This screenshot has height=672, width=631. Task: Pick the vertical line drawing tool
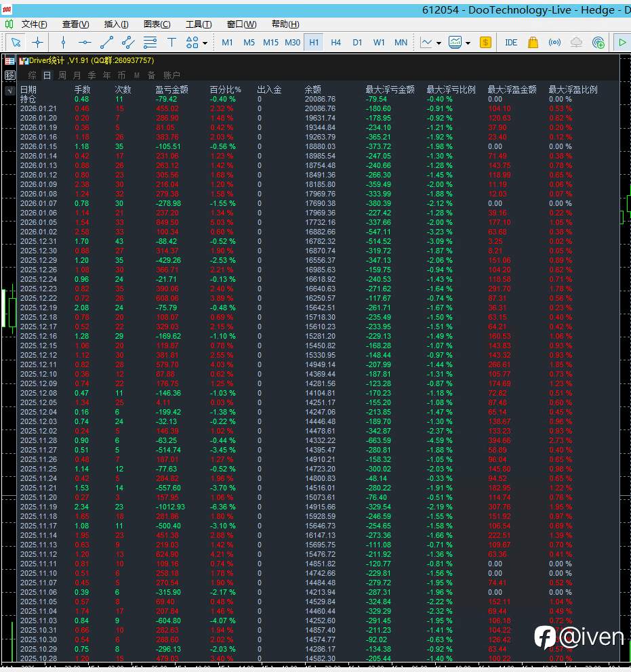tap(64, 43)
